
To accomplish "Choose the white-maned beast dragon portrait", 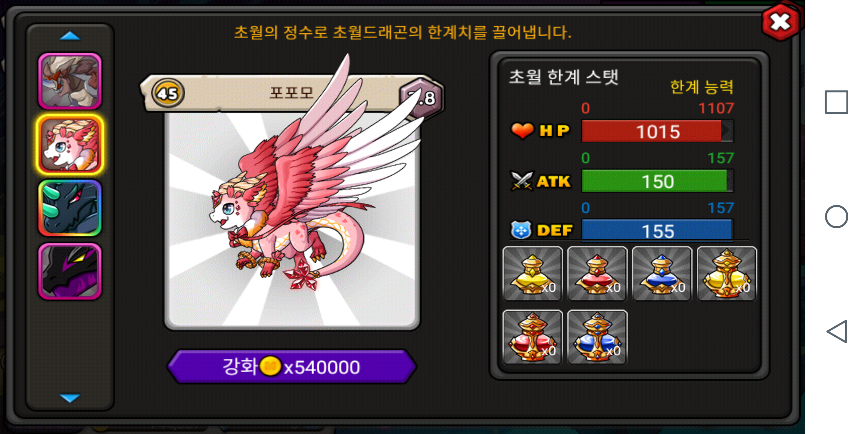I will pyautogui.click(x=70, y=81).
